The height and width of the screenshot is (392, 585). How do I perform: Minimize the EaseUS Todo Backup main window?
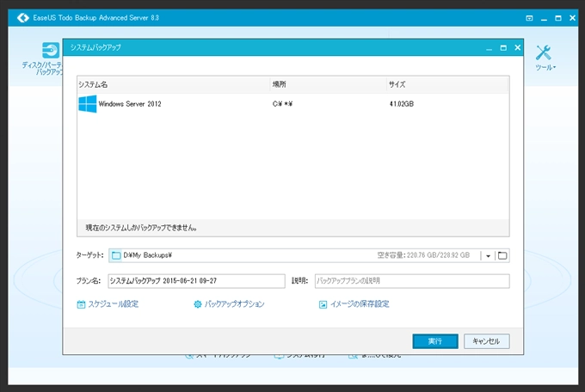[544, 19]
